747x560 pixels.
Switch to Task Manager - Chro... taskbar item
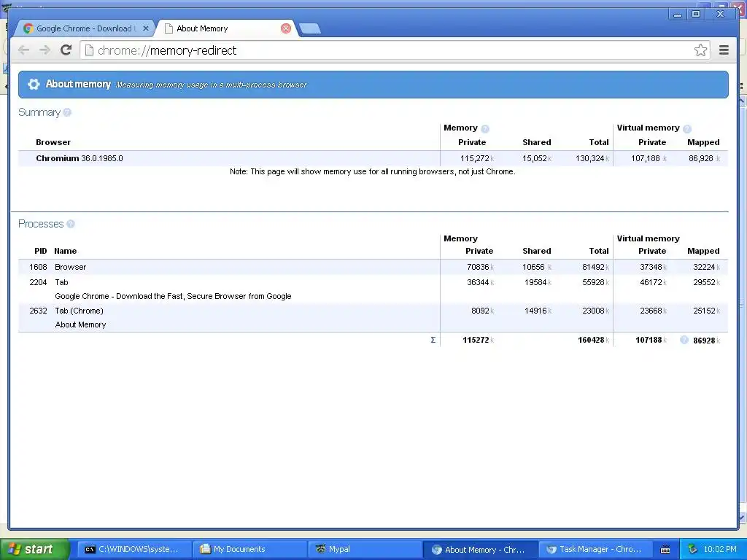(595, 549)
